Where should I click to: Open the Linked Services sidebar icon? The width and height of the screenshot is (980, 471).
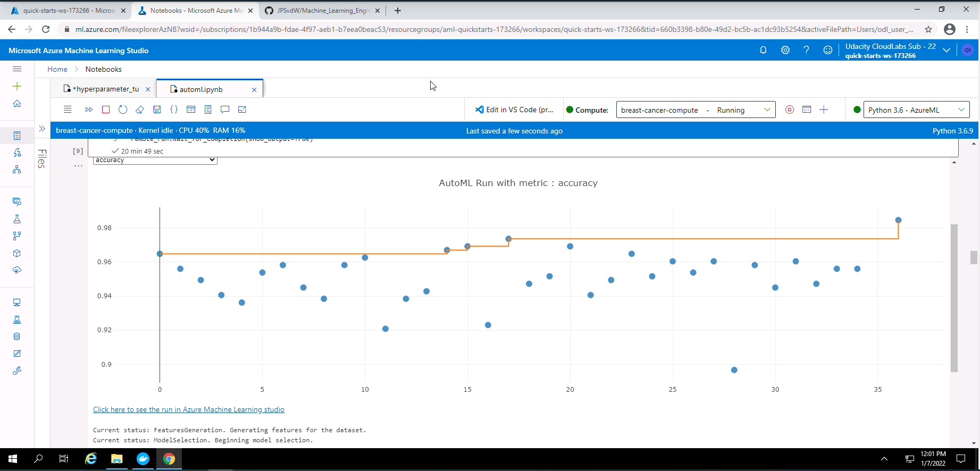17,371
